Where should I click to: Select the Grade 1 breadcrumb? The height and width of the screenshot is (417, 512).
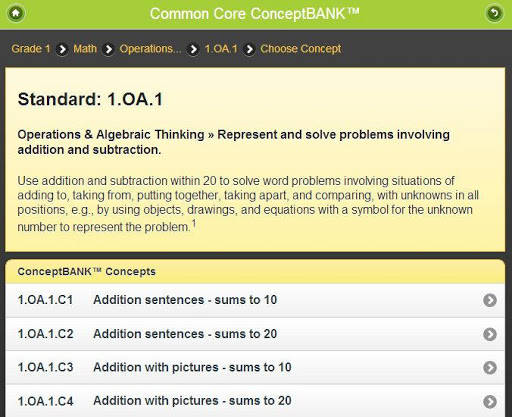[x=31, y=49]
